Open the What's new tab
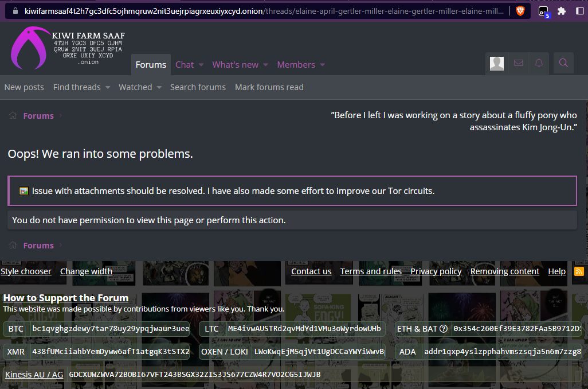 pos(235,65)
